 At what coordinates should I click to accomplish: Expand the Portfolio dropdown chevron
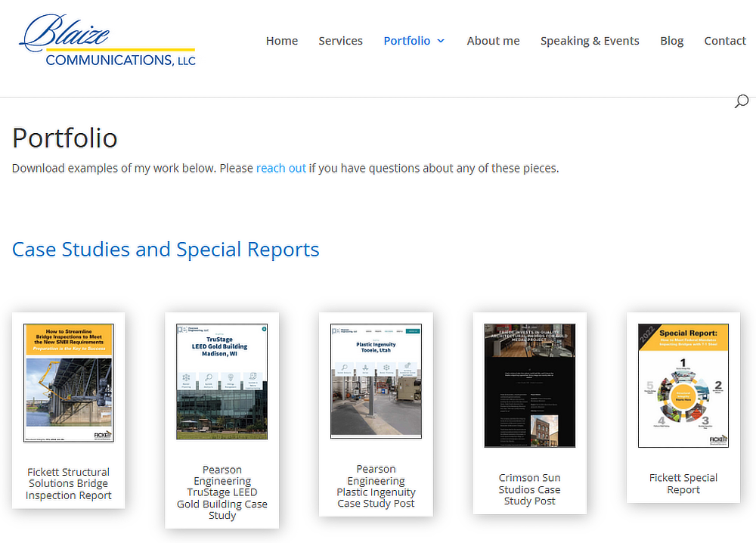point(442,41)
